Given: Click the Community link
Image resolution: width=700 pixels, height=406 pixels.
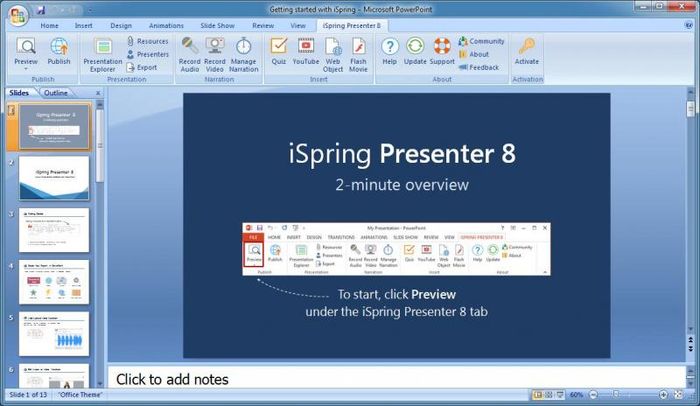Looking at the screenshot, I should click(486, 41).
